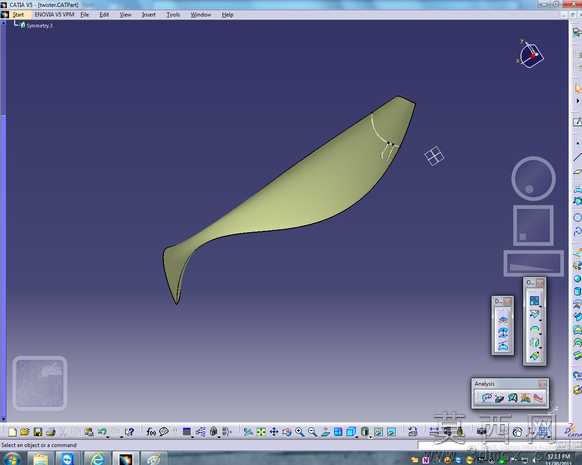Open the Start menu in CATIA
Screen dimensions: 582x465
pyautogui.click(x=18, y=14)
